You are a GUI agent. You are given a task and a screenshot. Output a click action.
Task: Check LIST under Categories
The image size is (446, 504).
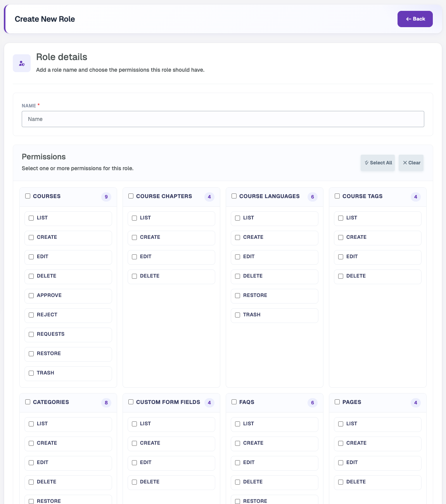click(x=31, y=424)
